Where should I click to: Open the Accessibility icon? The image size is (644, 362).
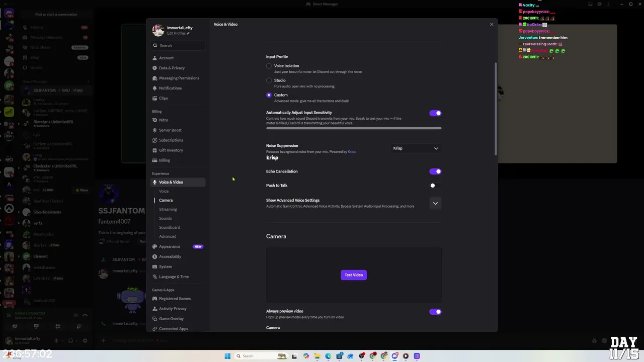[x=155, y=256]
